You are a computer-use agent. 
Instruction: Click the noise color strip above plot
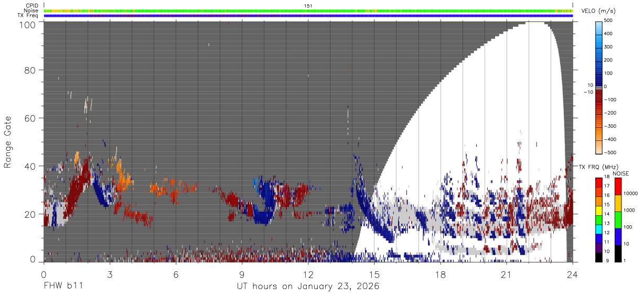click(x=308, y=10)
